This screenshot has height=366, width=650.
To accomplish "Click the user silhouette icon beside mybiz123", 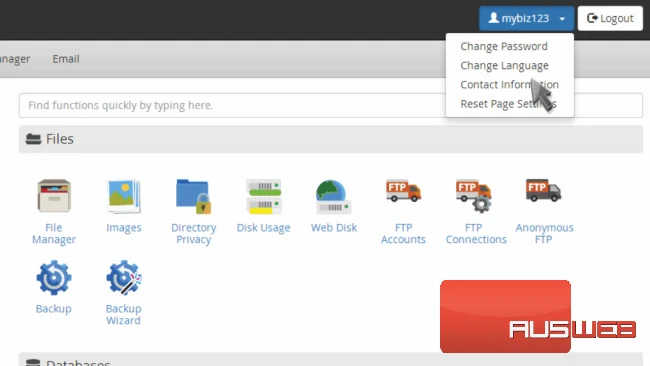I will point(493,18).
